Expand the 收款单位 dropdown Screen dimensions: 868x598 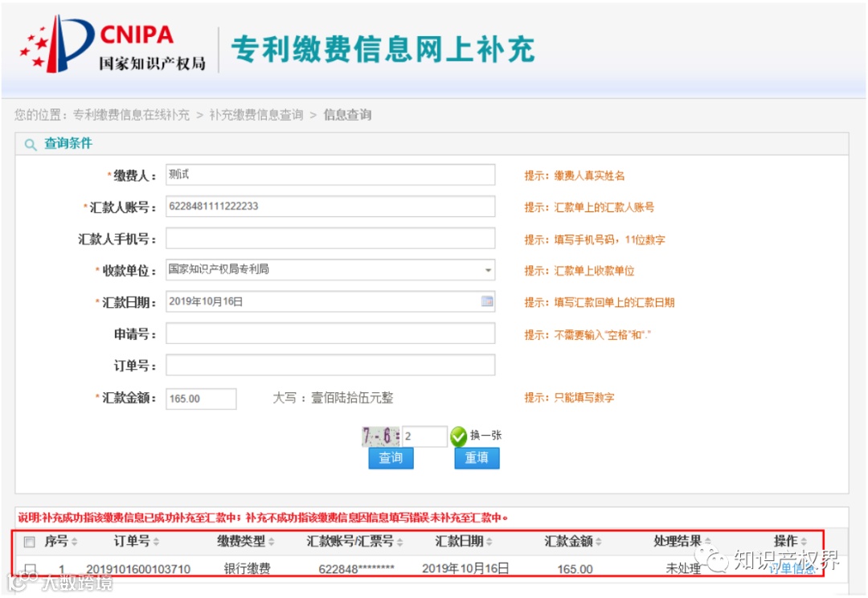(x=488, y=270)
